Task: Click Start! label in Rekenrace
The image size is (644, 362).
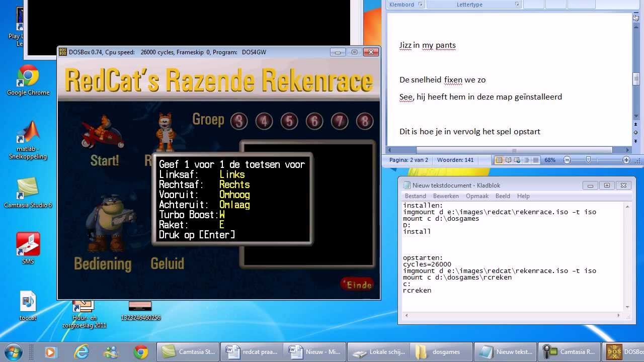Action: (x=105, y=160)
